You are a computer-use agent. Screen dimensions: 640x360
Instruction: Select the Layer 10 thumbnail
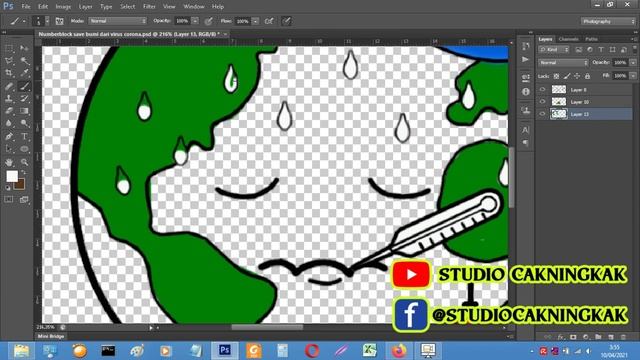(x=559, y=102)
